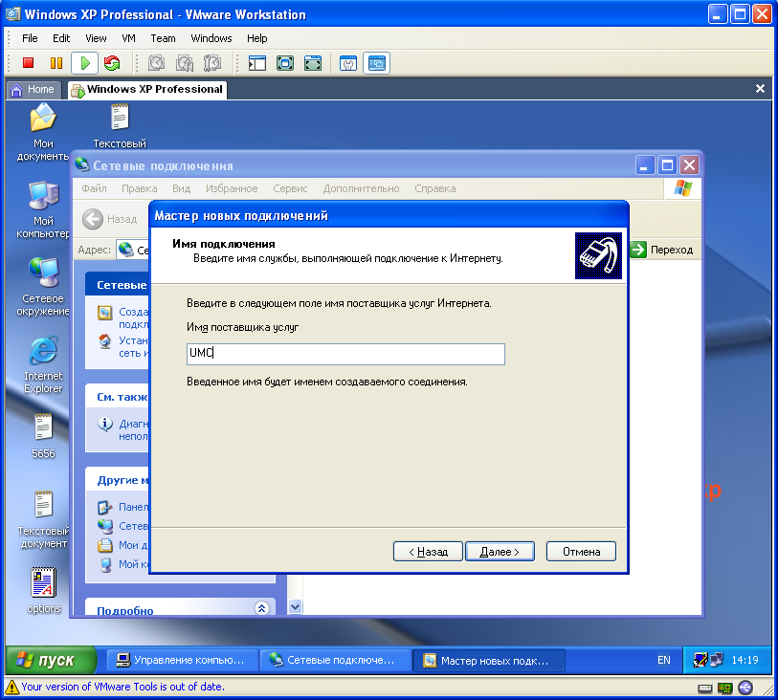Image resolution: width=778 pixels, height=700 pixels.
Task: Click the пуск Start button
Action: pyautogui.click(x=51, y=660)
